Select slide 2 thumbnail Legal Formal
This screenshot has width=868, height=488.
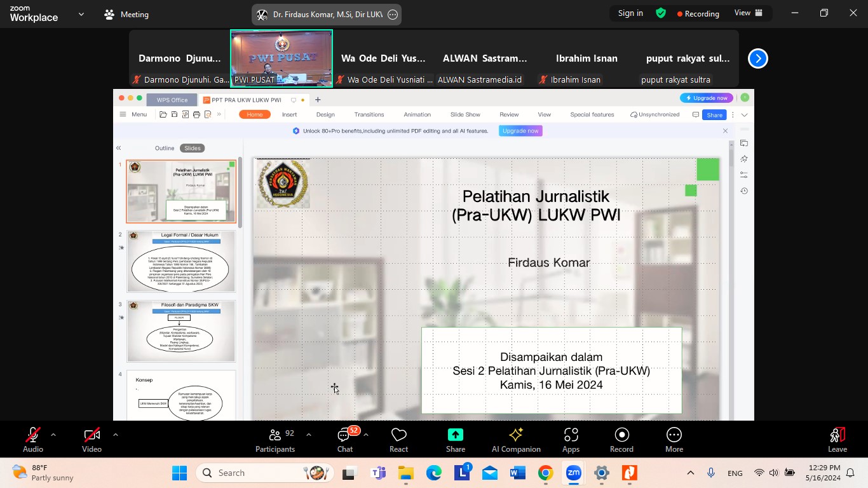click(181, 261)
